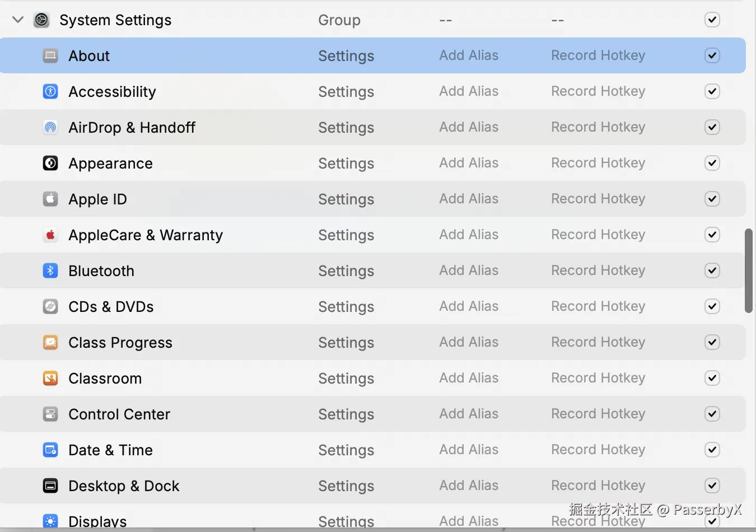Screen dimensions: 756x532
Task: Click the Bluetooth icon
Action: pyautogui.click(x=50, y=270)
